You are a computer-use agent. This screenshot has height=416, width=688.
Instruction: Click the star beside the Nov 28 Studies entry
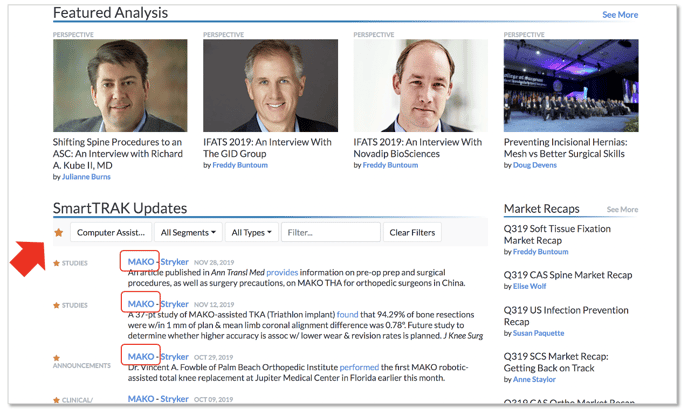[56, 263]
